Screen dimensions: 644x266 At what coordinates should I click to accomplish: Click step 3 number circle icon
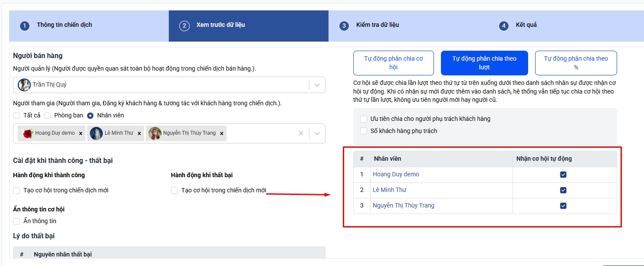(x=344, y=26)
